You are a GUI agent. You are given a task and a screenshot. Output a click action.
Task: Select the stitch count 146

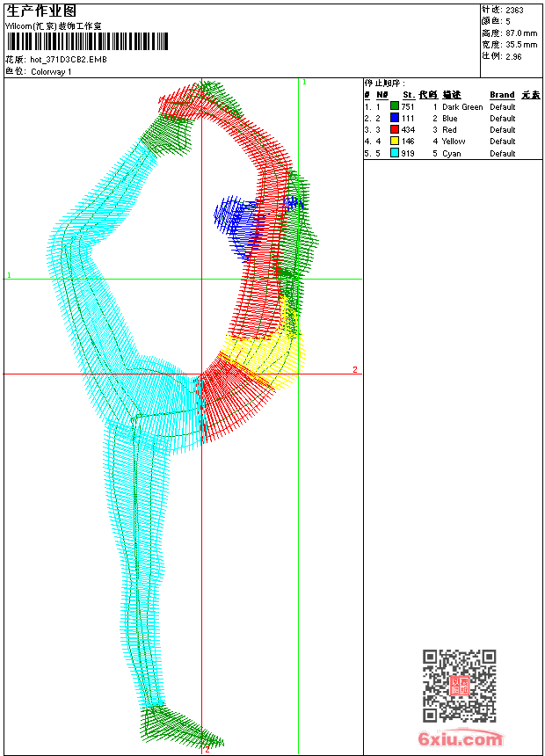point(408,142)
